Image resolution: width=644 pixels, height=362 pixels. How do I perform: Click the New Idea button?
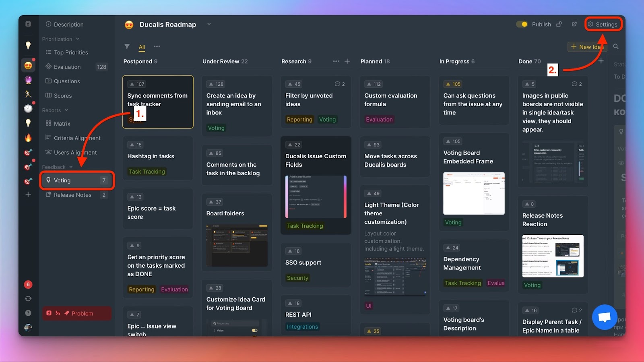tap(586, 47)
